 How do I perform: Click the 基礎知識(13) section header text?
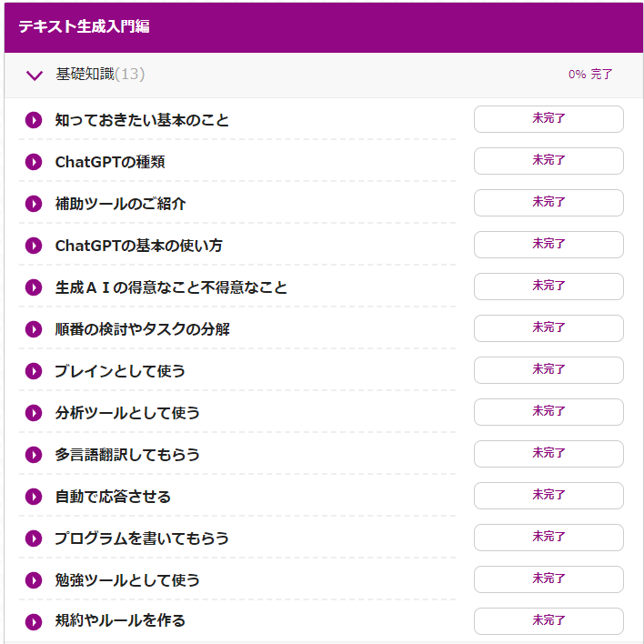coord(100,75)
